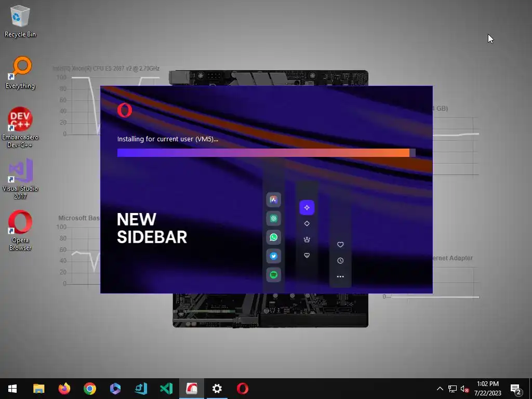Open the teal Blend taskbar icon
Viewport: 532px width, 399px height.
tap(141, 389)
